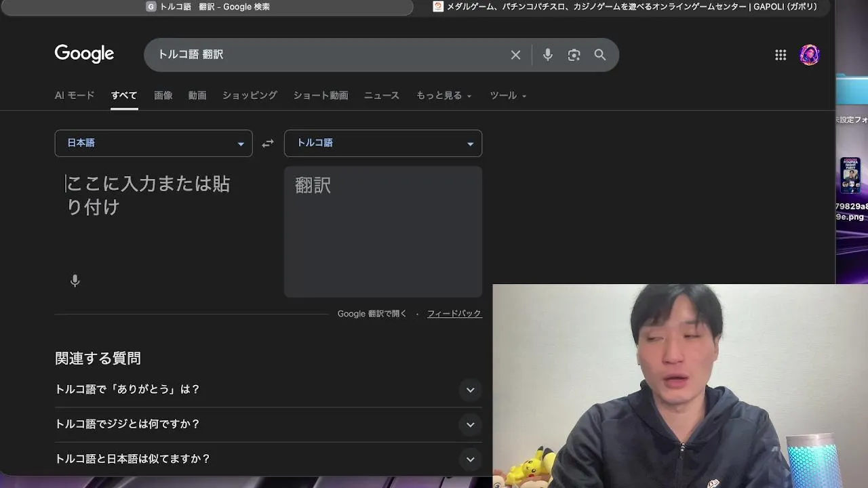Switch to ニュース results tab

coord(382,96)
